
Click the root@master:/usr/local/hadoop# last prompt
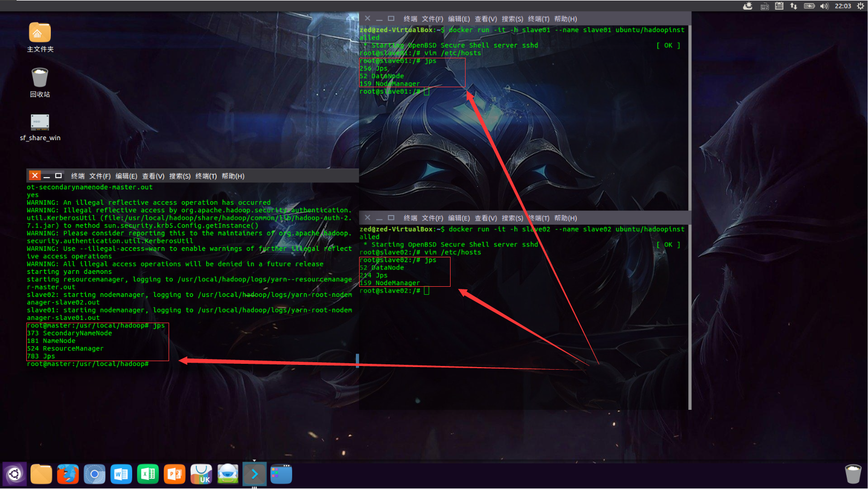tap(88, 364)
